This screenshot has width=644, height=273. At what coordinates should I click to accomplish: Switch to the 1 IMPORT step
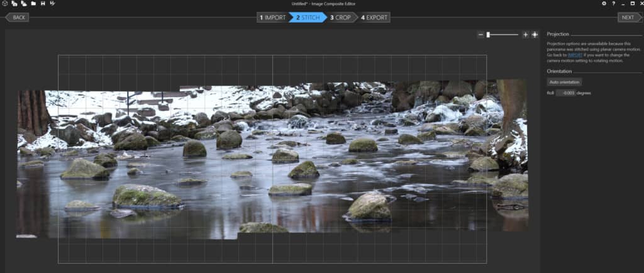[273, 18]
